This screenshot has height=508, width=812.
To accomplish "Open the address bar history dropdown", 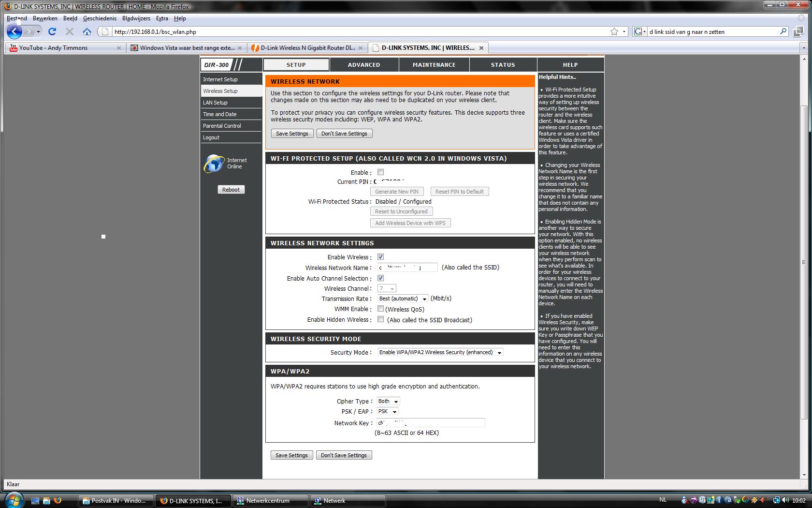I will click(624, 32).
